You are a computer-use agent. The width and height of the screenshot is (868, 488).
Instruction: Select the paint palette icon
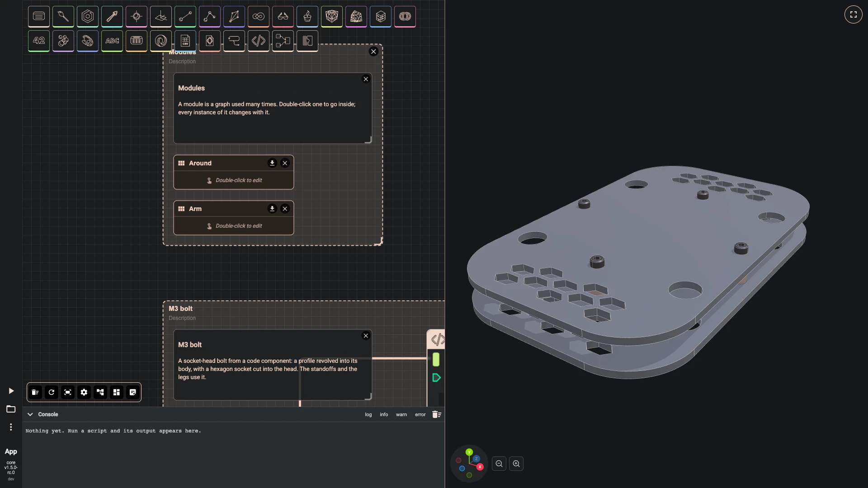[x=88, y=41]
